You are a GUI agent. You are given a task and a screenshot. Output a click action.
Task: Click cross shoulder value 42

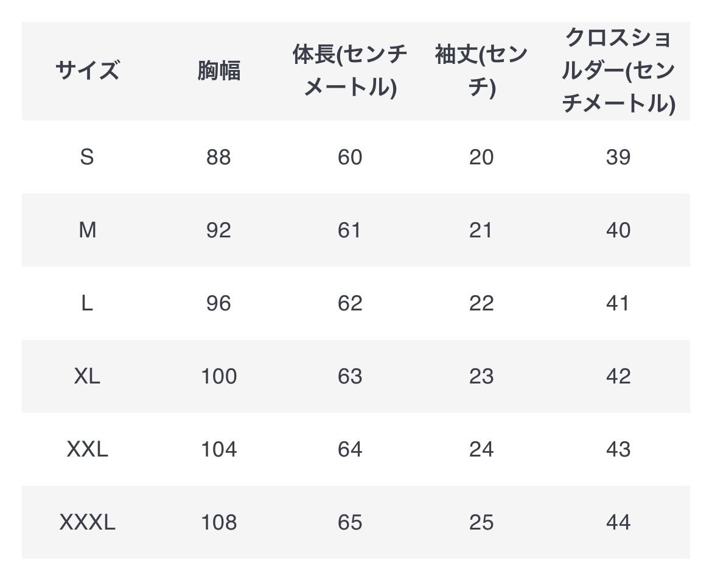pos(618,376)
